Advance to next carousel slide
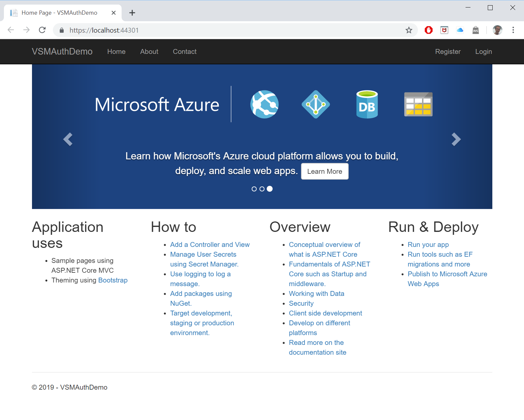The image size is (524, 420). (456, 139)
